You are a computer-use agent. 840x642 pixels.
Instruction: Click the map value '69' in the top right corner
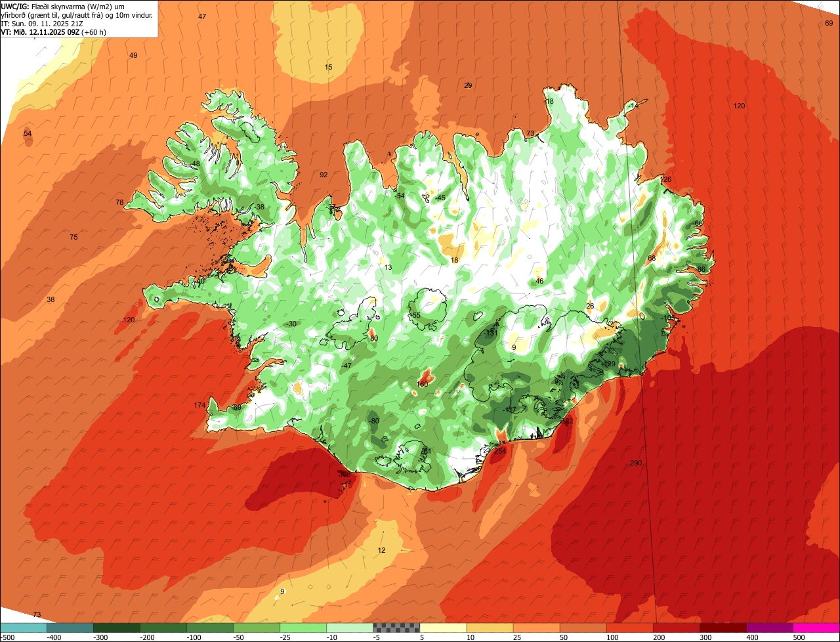pos(829,23)
